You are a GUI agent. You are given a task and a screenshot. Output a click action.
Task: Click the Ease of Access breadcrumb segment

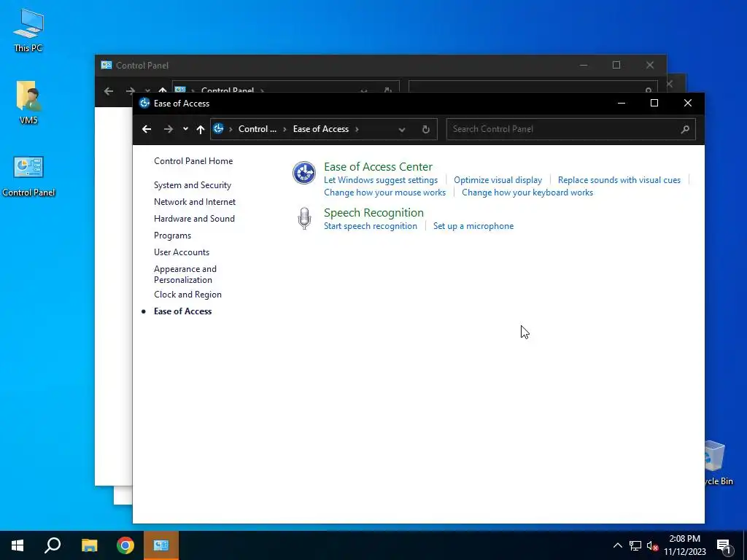click(321, 129)
